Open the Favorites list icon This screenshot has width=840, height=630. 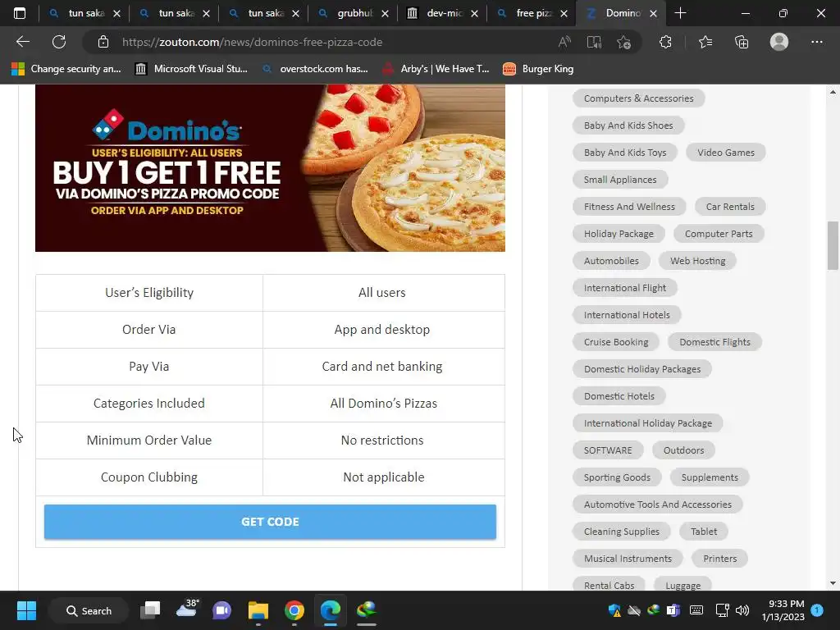point(705,42)
